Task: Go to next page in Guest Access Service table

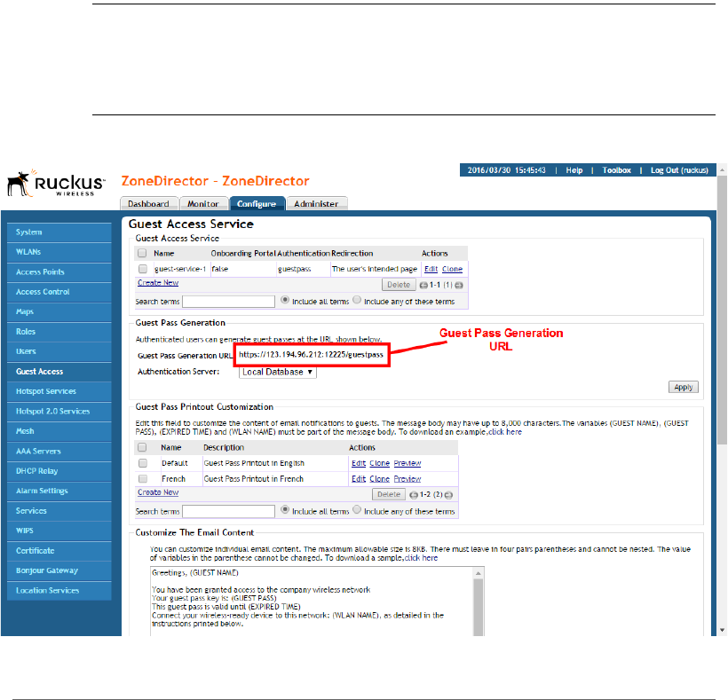Action: tap(459, 286)
